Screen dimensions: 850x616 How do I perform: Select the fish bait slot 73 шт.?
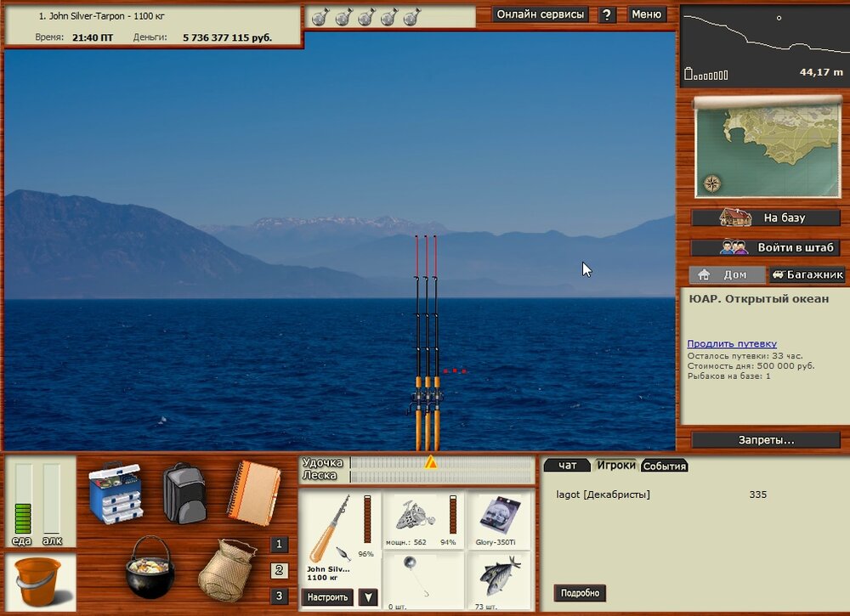[499, 581]
